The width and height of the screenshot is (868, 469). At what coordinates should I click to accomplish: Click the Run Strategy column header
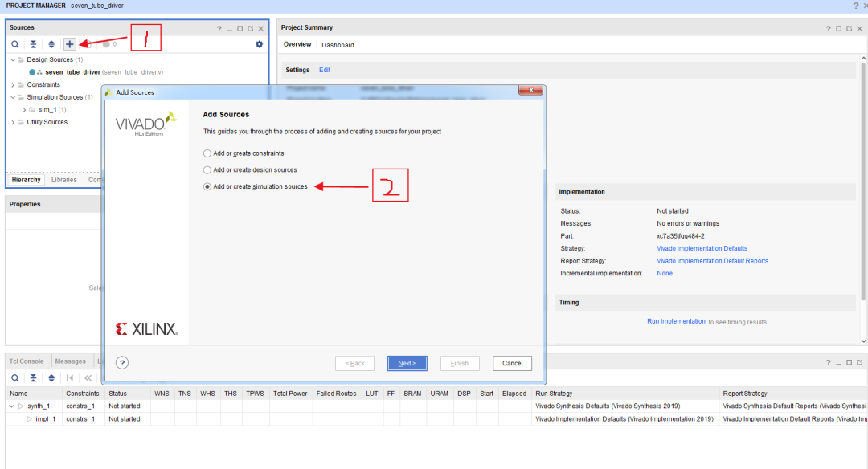(554, 394)
